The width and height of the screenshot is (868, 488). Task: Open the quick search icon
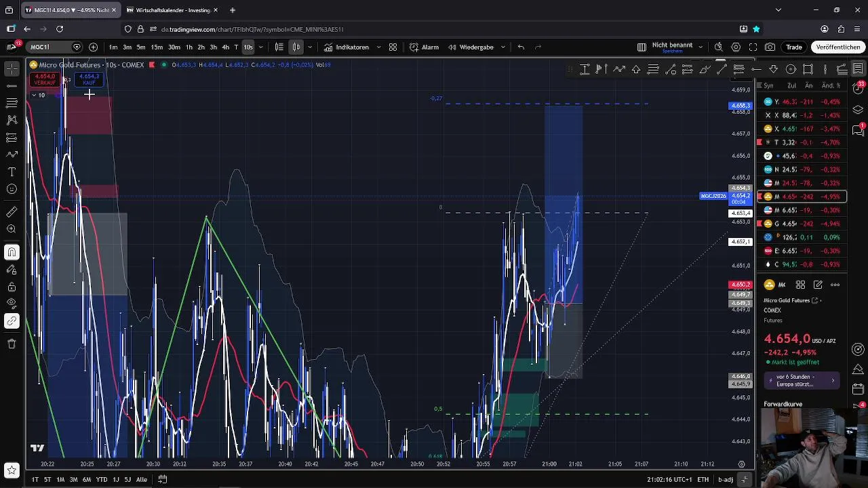(718, 47)
